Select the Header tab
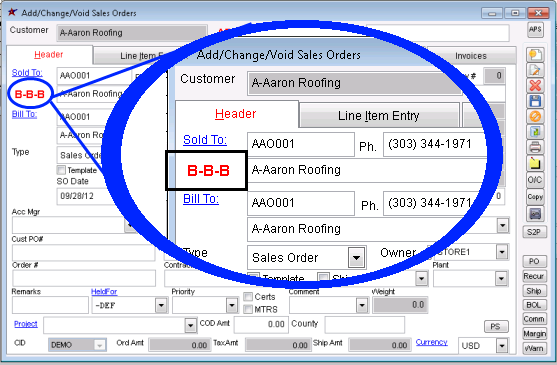Image resolution: width=557 pixels, height=365 pixels. pos(49,55)
